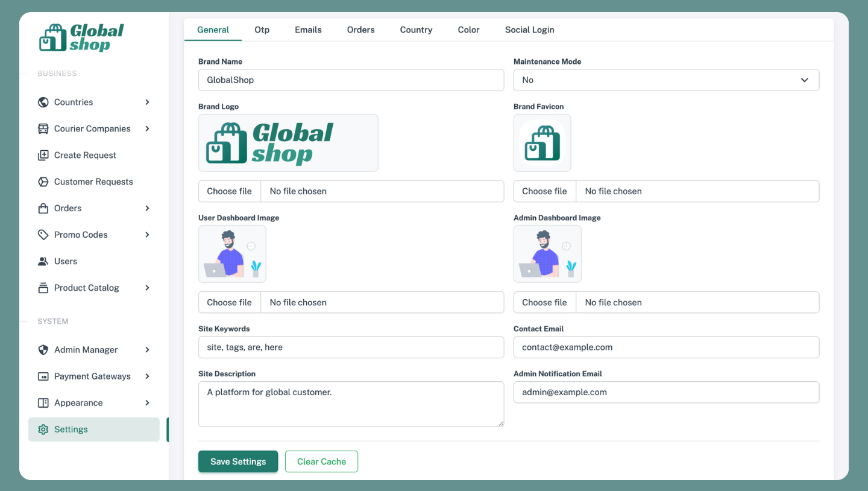Click the Clear Cache button
Screen dimensions: 868x491
pos(322,461)
